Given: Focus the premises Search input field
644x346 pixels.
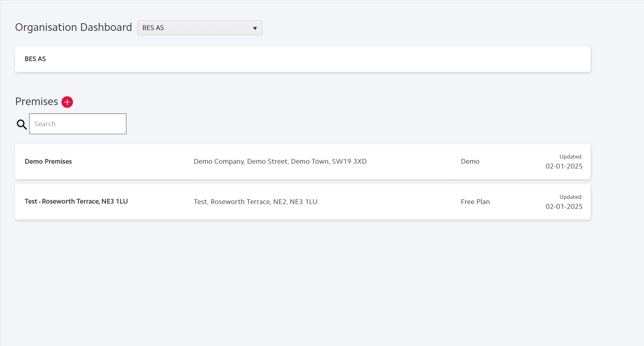Looking at the screenshot, I should (x=78, y=124).
